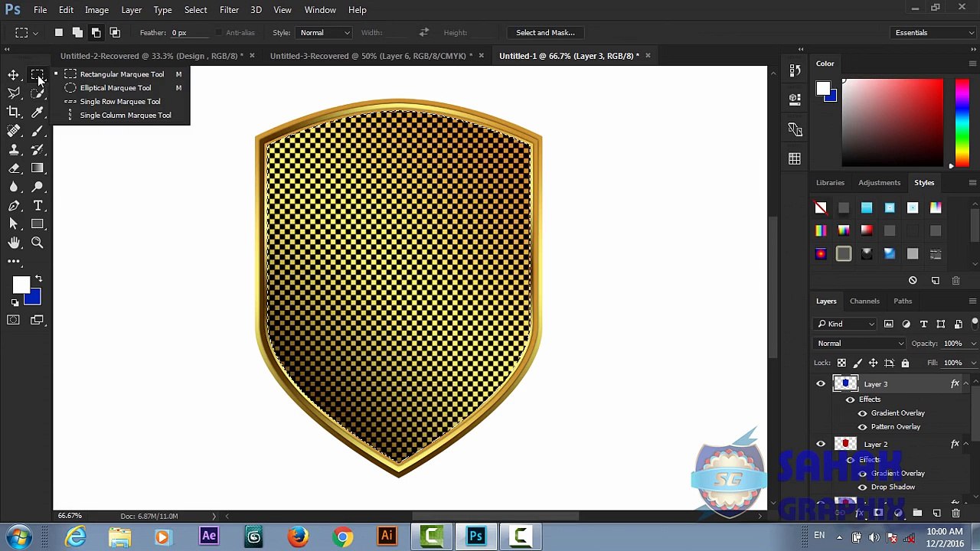Viewport: 980px width, 551px height.
Task: Select the Pen tool
Action: (x=14, y=206)
